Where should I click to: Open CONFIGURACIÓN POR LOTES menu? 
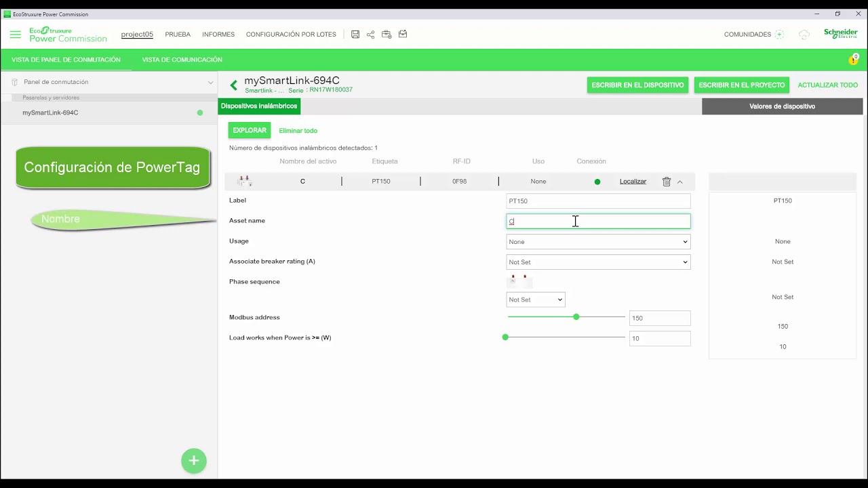(291, 35)
